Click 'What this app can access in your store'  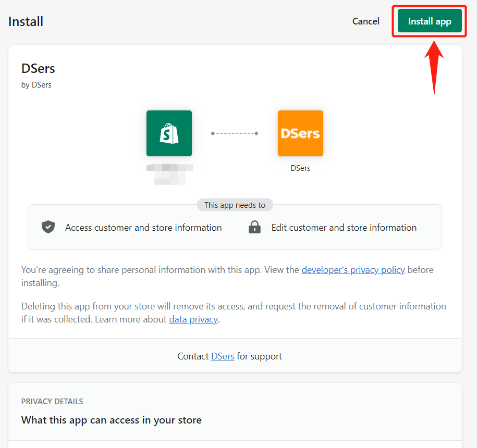(x=112, y=420)
